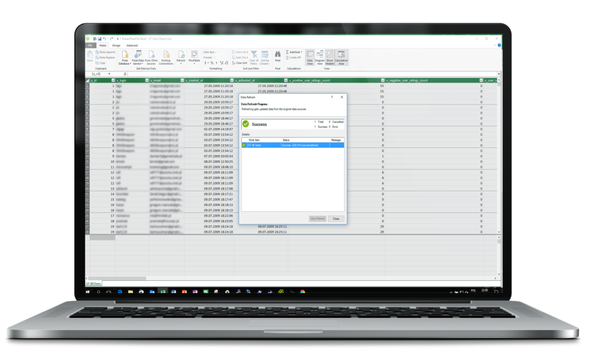Image resolution: width=591 pixels, height=364 pixels.
Task: Expand the AutoSum dropdown arrow
Action: (x=301, y=52)
